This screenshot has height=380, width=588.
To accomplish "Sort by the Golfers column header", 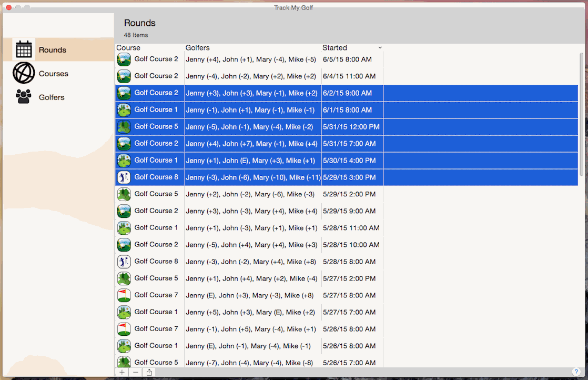I will click(x=253, y=48).
